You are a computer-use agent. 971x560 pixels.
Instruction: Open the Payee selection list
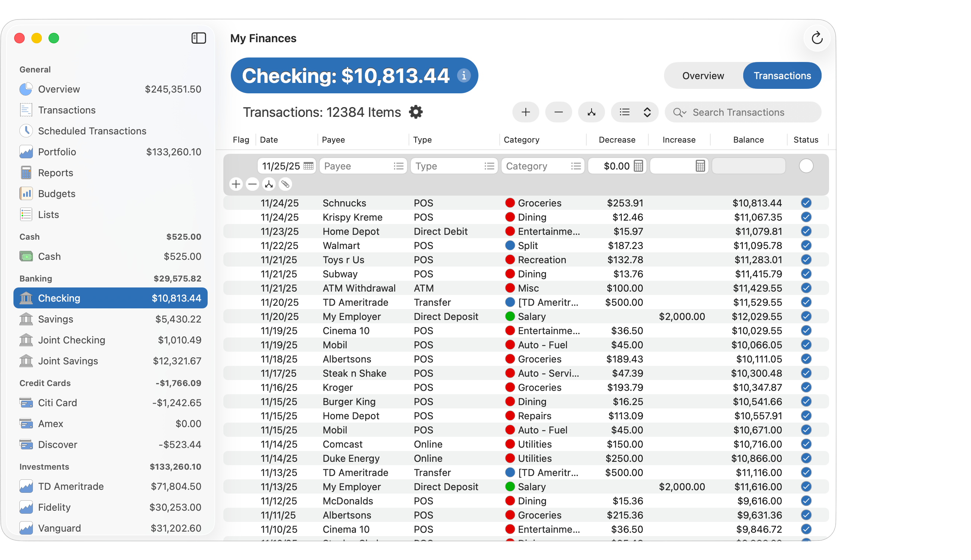coord(399,166)
